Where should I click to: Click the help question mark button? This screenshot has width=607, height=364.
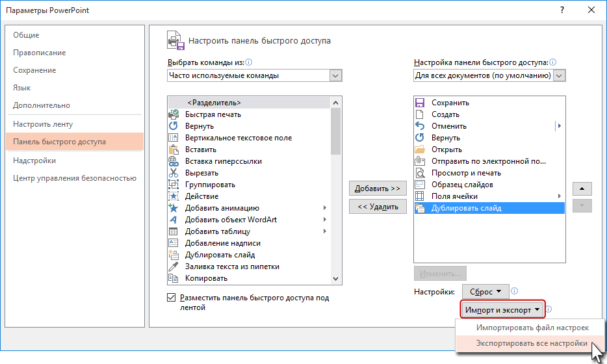coord(562,10)
